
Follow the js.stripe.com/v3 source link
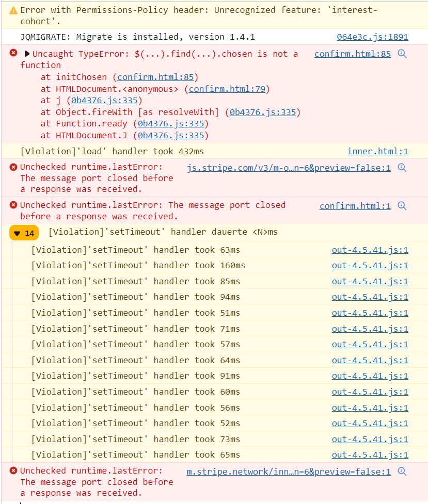[x=289, y=168]
